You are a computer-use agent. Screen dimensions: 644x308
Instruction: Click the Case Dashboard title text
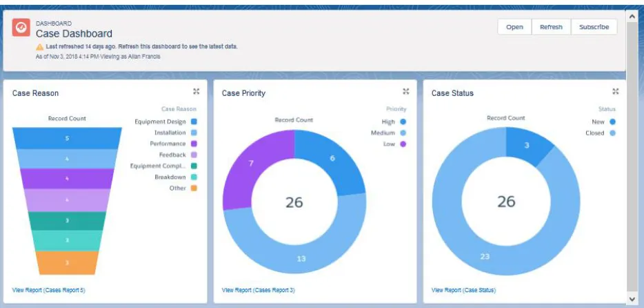pyautogui.click(x=74, y=34)
